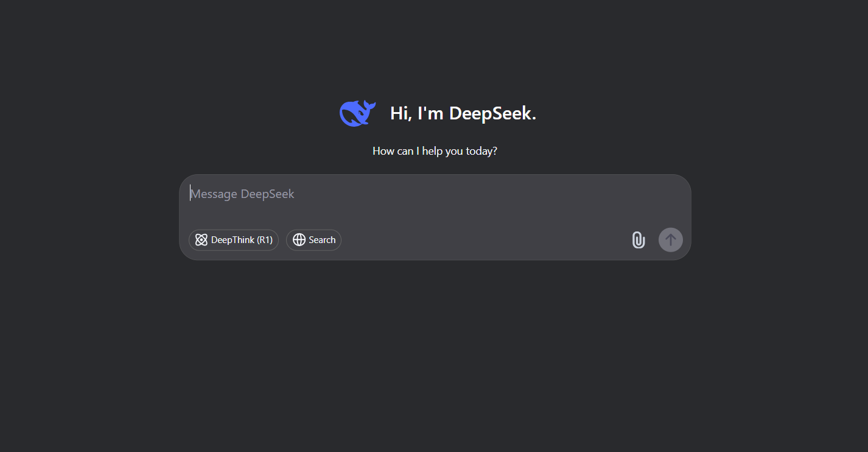Click the "Hi, I'm DeepSeek." heading
The height and width of the screenshot is (452, 868).
click(463, 113)
